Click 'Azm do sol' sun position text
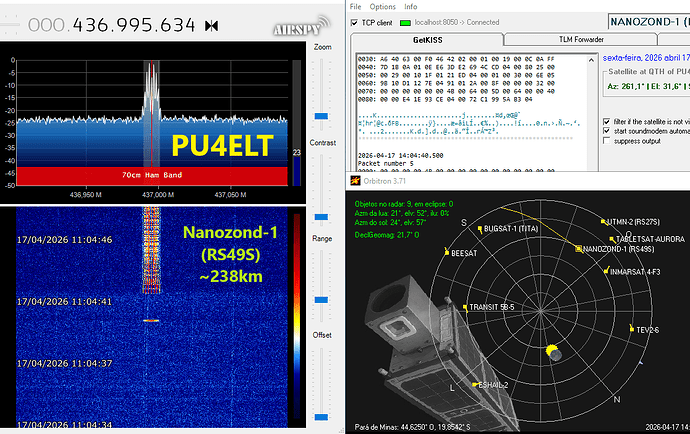This screenshot has height=434, width=690. (390, 222)
